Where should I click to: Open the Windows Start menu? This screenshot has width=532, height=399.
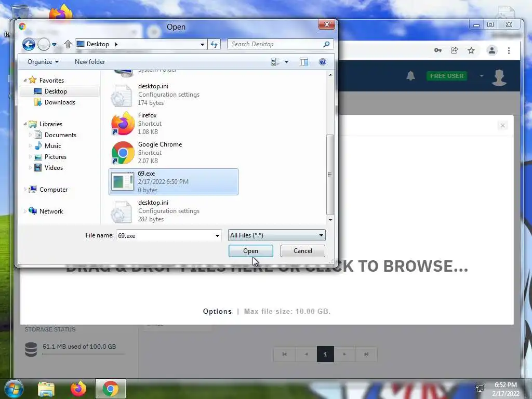pos(14,389)
